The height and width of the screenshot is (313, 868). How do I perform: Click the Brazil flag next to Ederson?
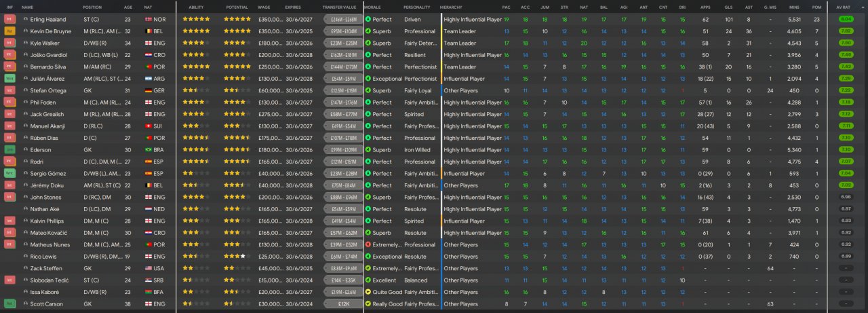[148, 150]
